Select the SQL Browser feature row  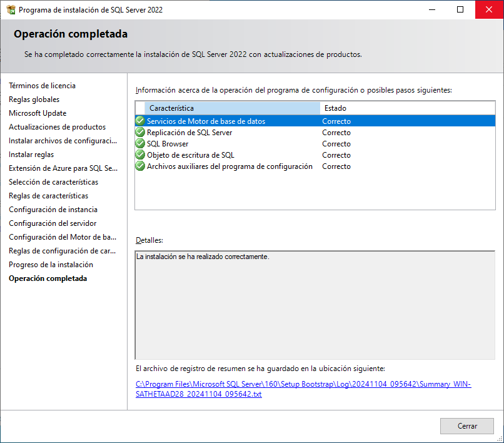(168, 144)
